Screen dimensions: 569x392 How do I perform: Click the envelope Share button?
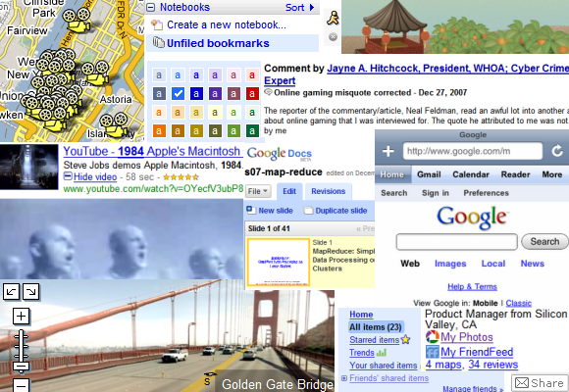540,383
